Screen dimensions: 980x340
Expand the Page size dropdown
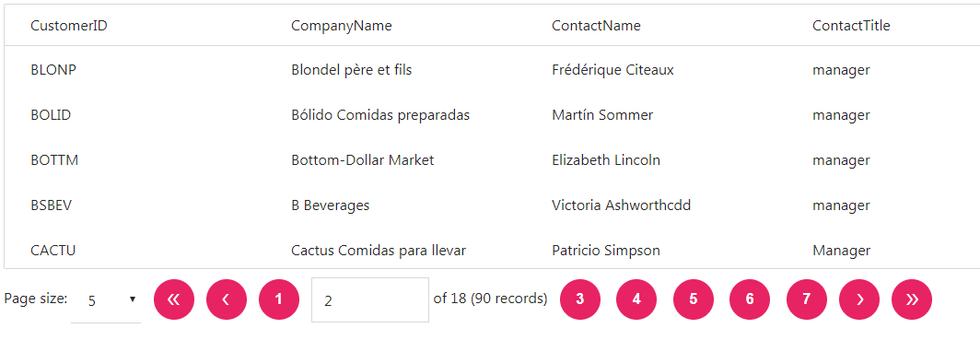click(106, 300)
